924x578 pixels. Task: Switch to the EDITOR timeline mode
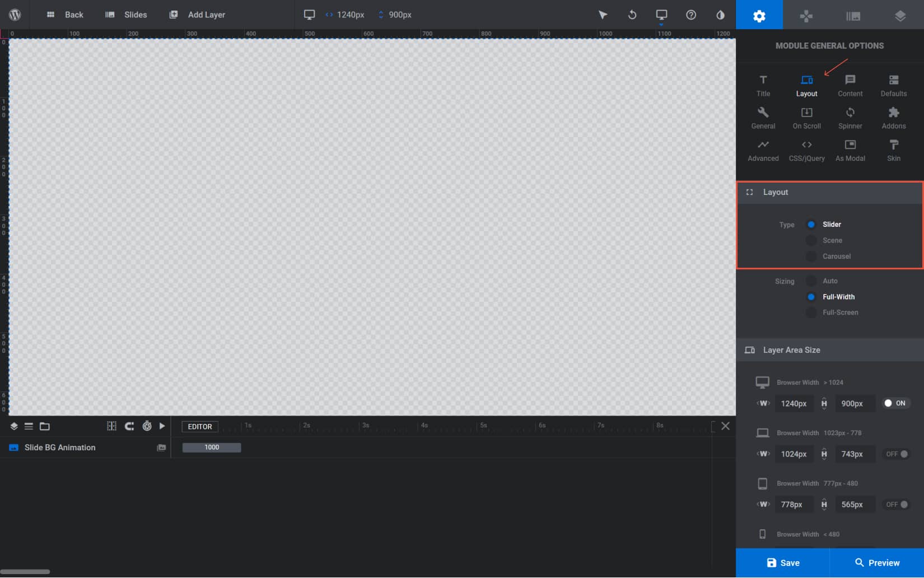200,426
